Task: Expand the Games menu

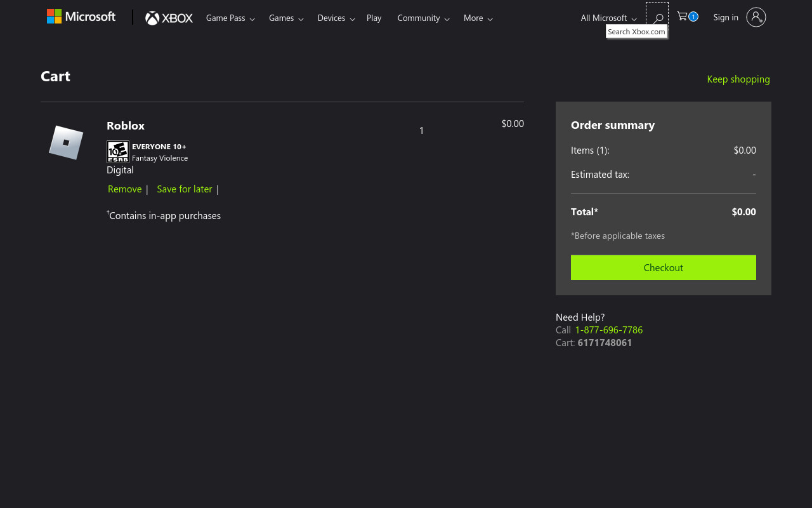Action: tap(286, 18)
